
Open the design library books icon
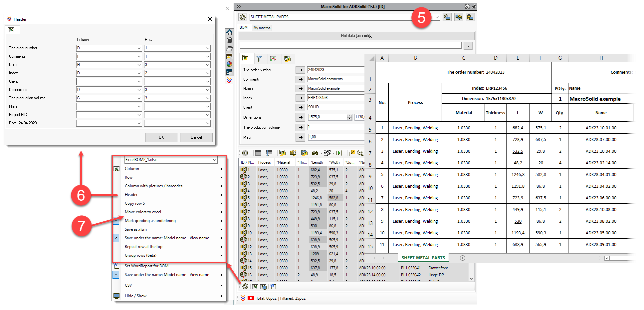pos(229,40)
